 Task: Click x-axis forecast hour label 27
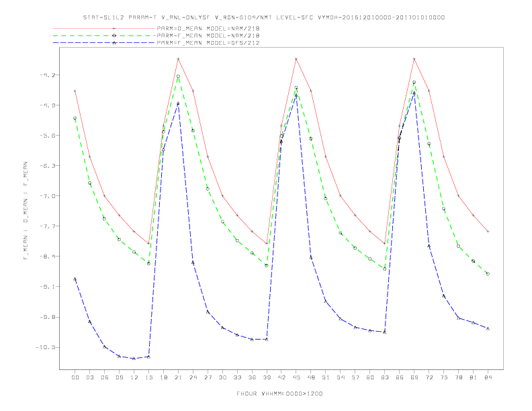tap(208, 377)
